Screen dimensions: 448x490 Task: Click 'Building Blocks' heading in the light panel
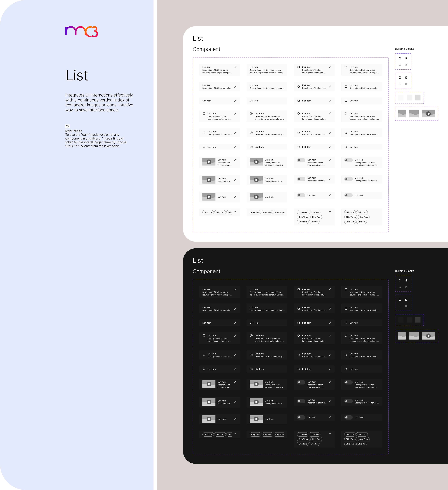click(x=404, y=49)
